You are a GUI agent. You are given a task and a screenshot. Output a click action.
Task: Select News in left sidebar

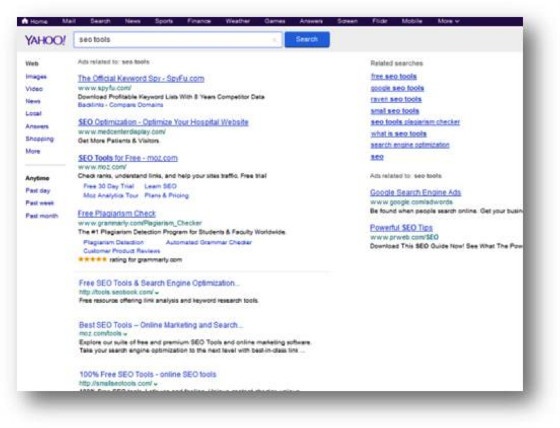point(32,101)
